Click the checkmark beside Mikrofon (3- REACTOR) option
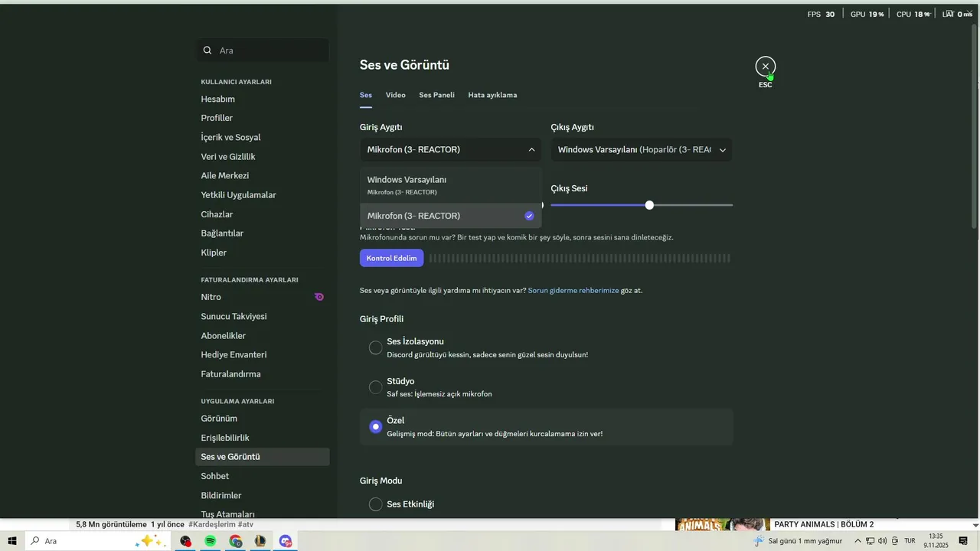Viewport: 980px width, 551px height. [529, 216]
